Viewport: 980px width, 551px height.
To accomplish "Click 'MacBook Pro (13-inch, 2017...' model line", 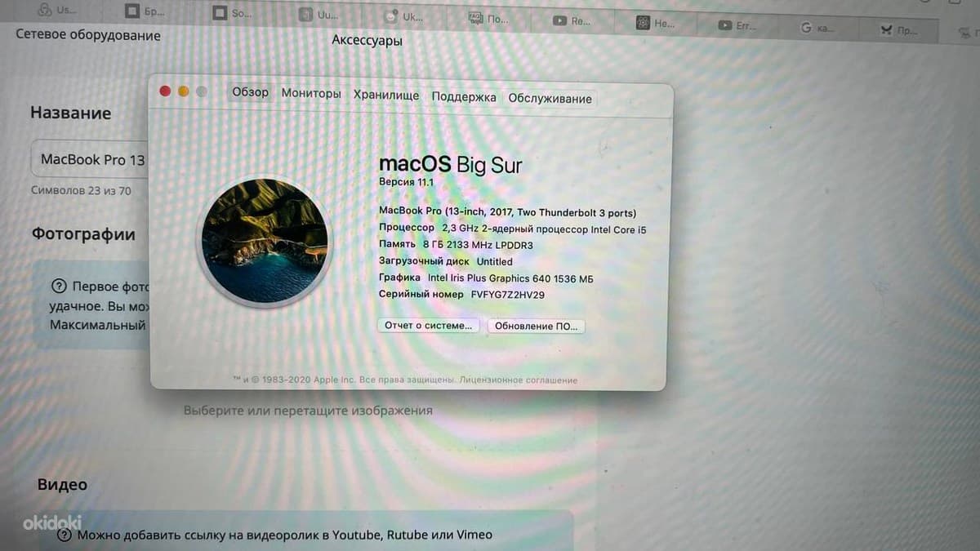I will [508, 212].
